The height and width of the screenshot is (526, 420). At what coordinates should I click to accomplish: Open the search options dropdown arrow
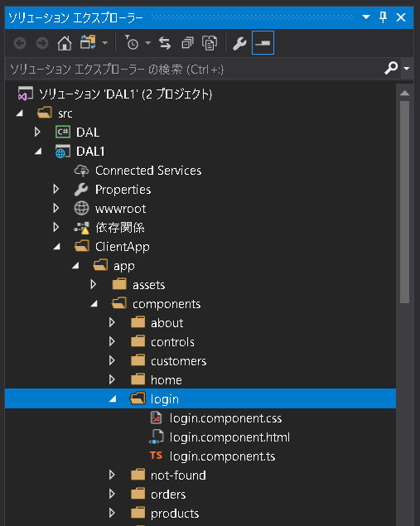pos(407,69)
